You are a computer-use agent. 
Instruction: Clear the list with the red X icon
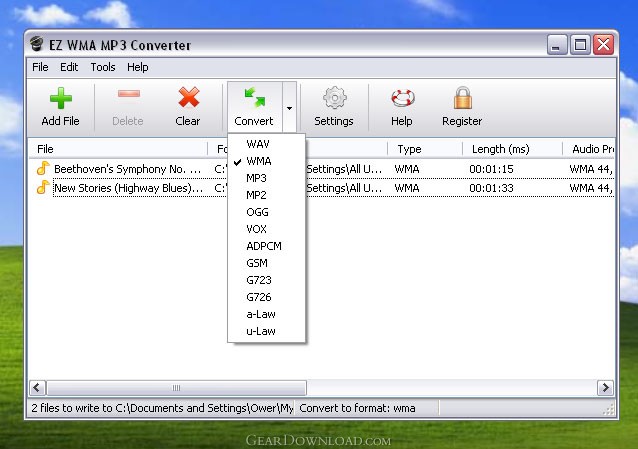188,97
